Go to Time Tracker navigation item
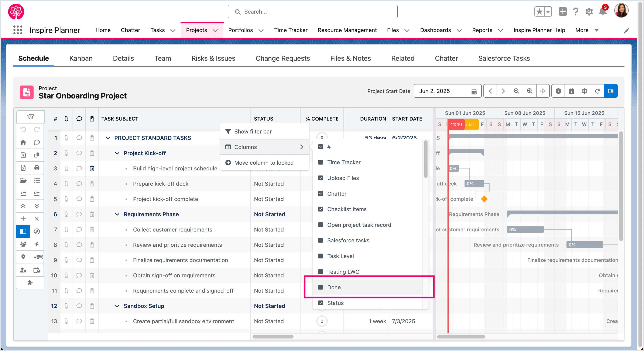 click(291, 30)
